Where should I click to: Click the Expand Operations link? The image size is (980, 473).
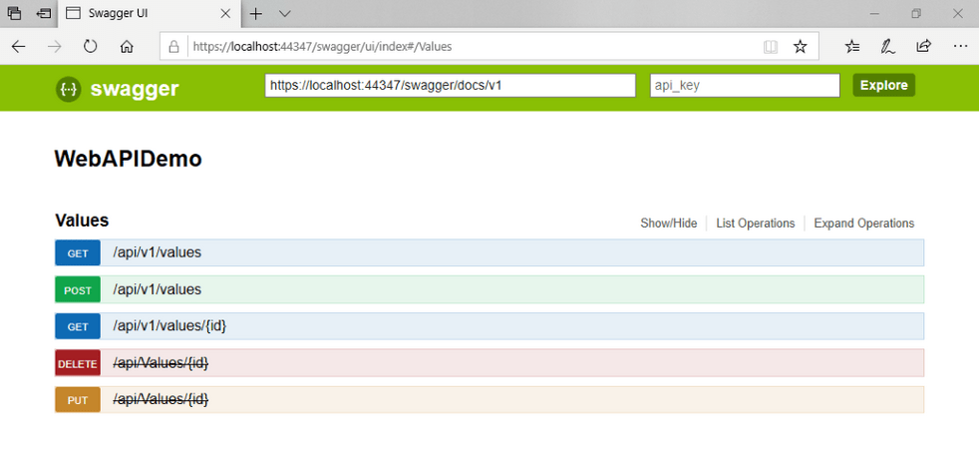863,224
